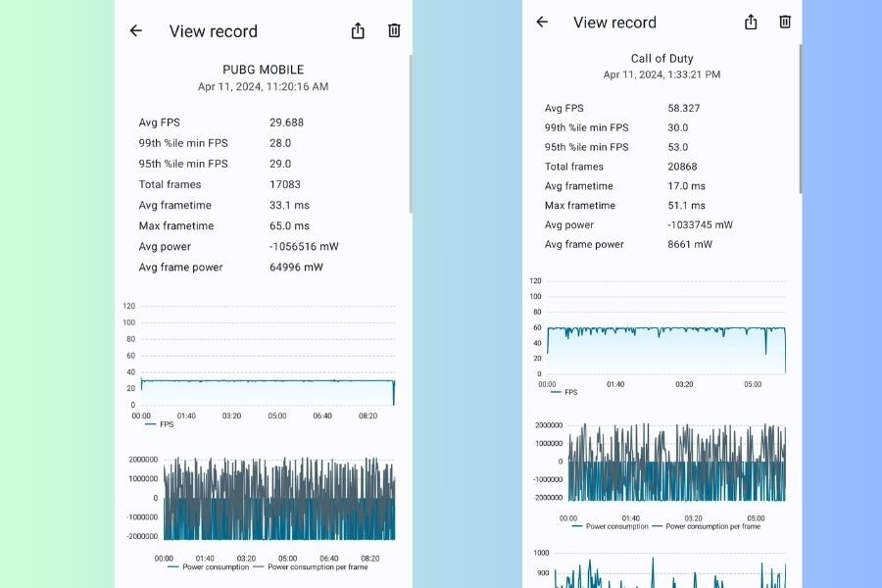
Task: Share the PUBG MOBILE record
Action: 358,30
